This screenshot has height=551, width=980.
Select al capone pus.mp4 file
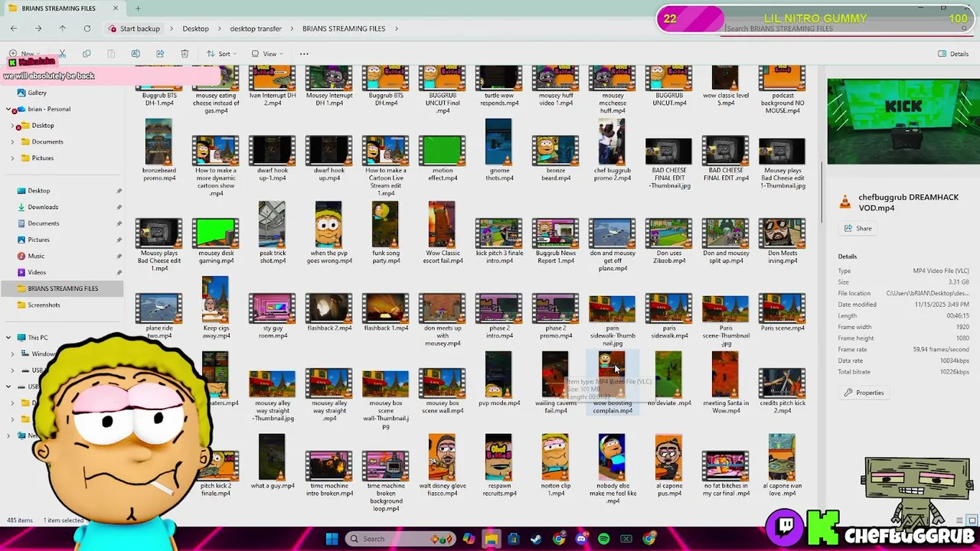[669, 465]
